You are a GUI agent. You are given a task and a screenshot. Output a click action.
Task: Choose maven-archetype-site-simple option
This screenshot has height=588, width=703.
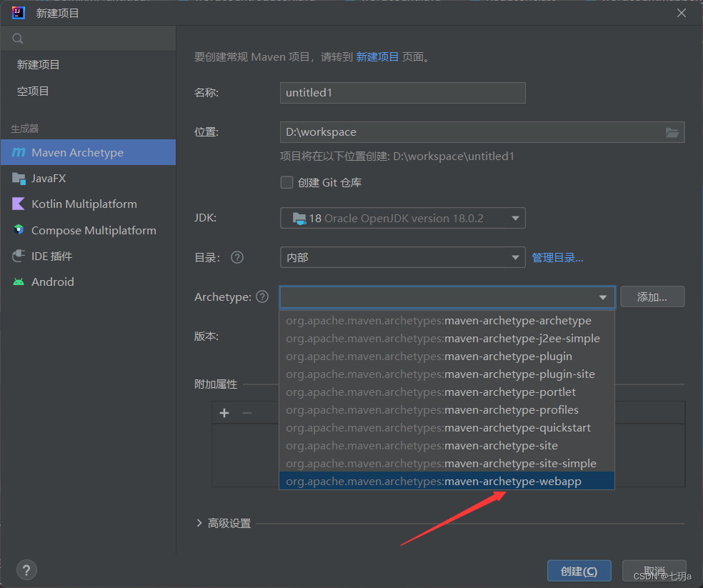click(x=447, y=463)
